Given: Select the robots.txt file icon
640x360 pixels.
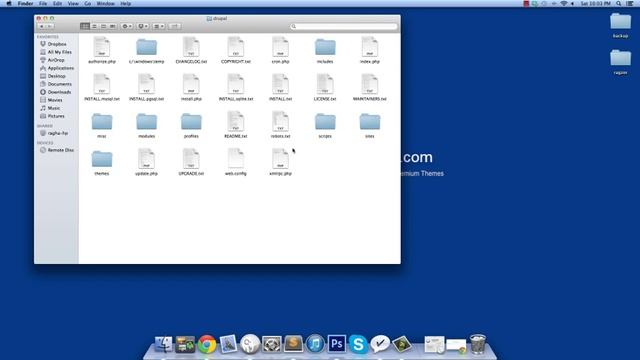Looking at the screenshot, I should tap(280, 121).
